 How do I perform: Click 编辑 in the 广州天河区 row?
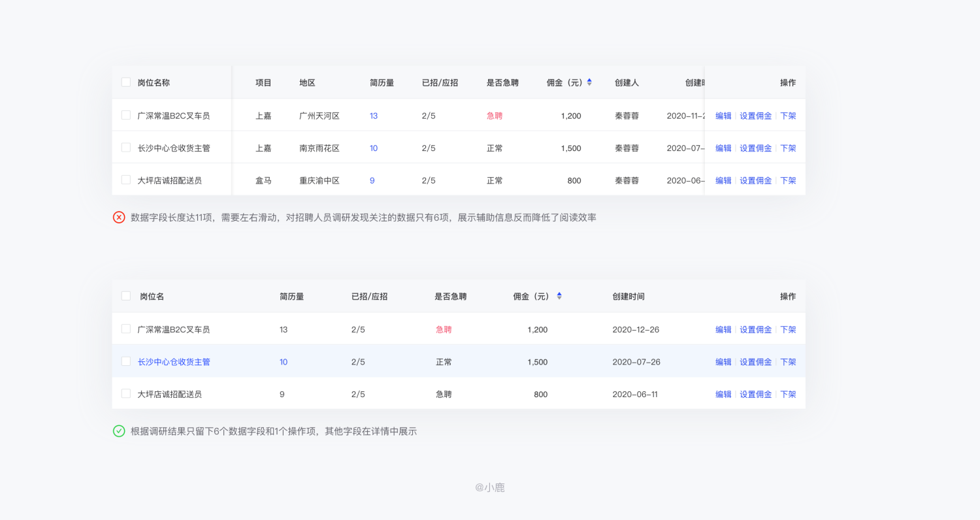coord(723,116)
